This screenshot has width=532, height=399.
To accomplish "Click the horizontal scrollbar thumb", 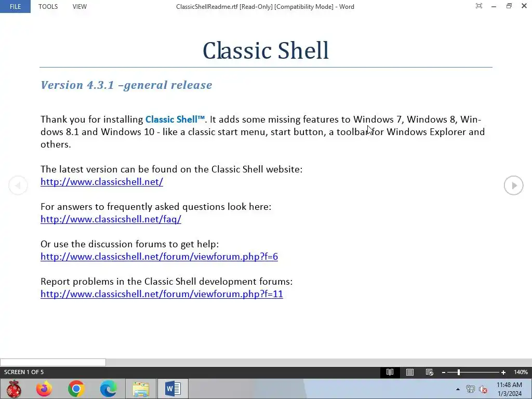I will (x=53, y=362).
